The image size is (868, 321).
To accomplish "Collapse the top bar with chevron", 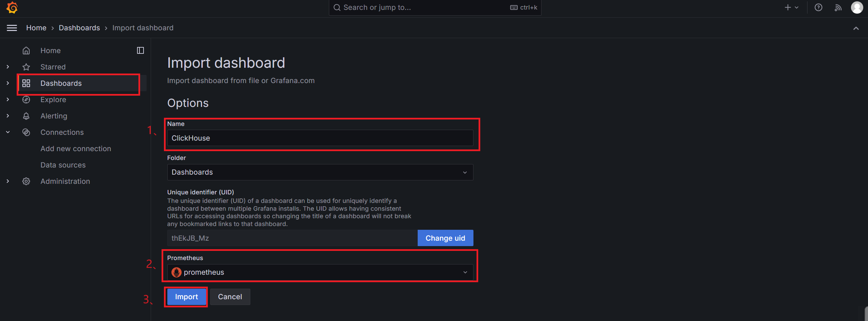I will (x=856, y=28).
